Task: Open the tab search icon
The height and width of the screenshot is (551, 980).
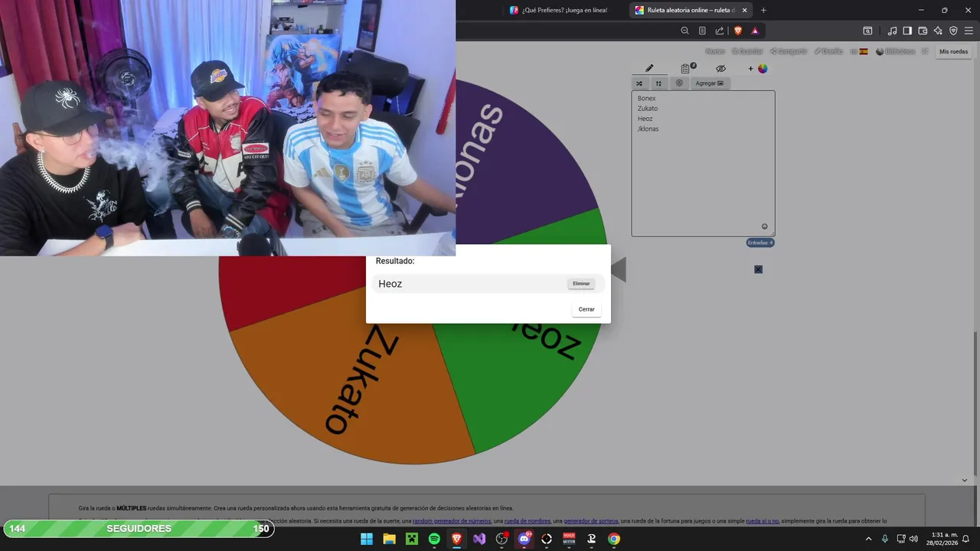Action: click(x=867, y=31)
